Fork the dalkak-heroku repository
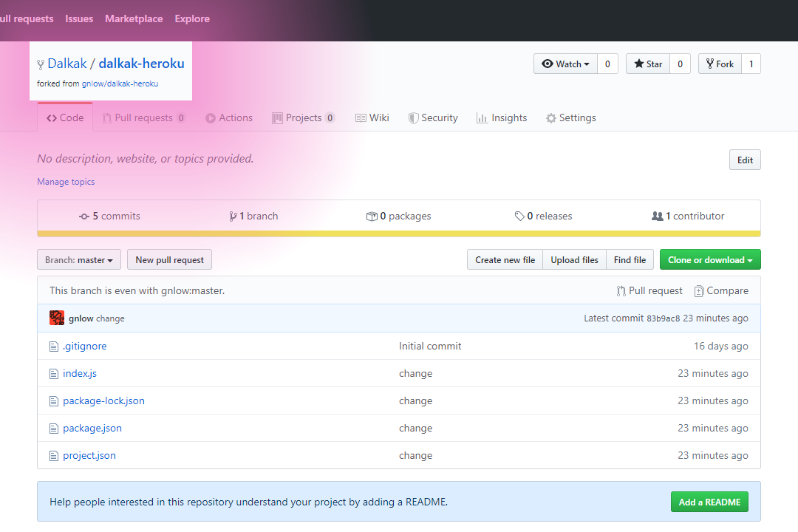This screenshot has height=532, width=798. point(720,64)
